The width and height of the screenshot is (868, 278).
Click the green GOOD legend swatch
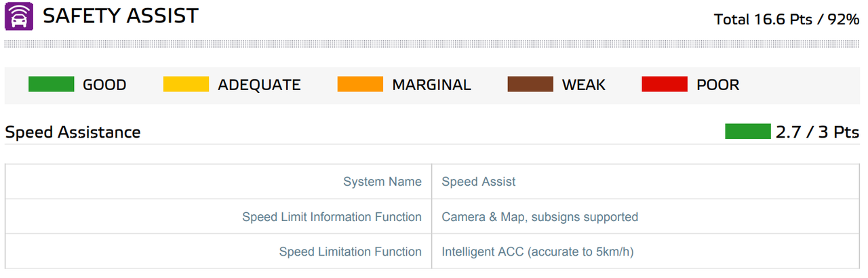click(51, 85)
